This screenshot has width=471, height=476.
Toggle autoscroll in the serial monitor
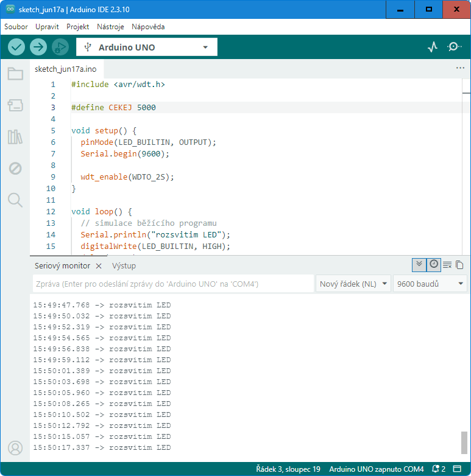[419, 265]
